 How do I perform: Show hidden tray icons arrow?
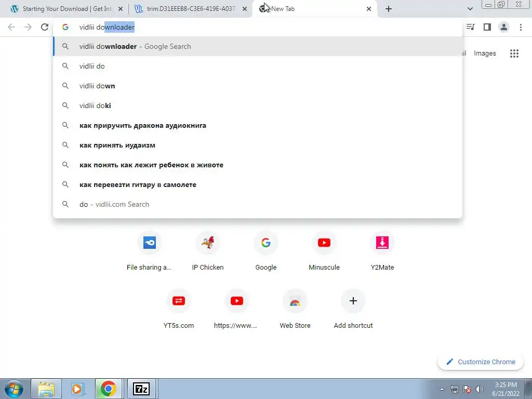point(442,389)
